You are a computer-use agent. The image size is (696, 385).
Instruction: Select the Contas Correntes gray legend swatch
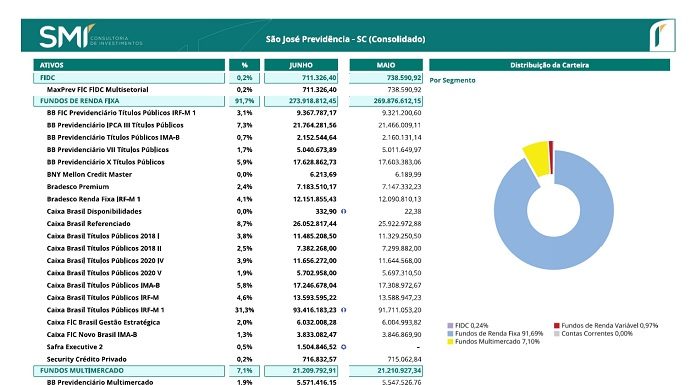pos(557,333)
